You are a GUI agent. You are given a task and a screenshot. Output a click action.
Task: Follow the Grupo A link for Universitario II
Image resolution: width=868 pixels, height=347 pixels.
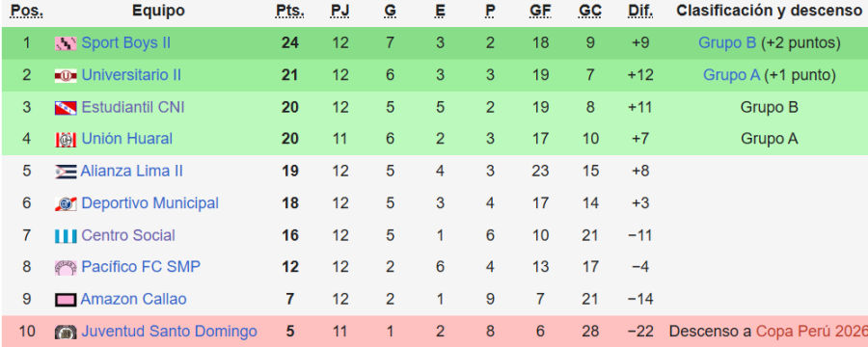click(x=731, y=75)
